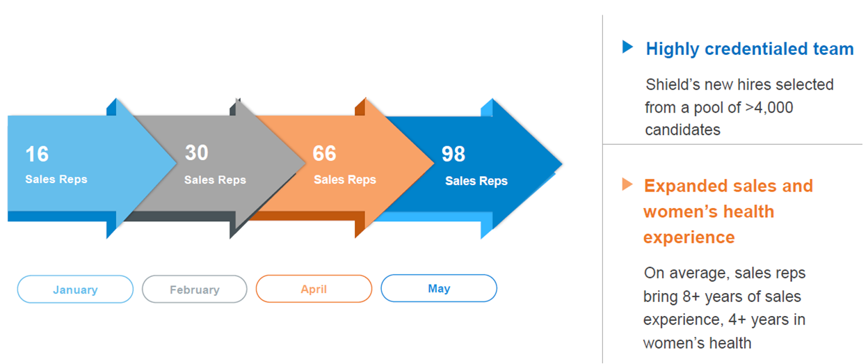Click the Sales Reps label under 16
Screen dimensions: 868x364
[x=56, y=179]
